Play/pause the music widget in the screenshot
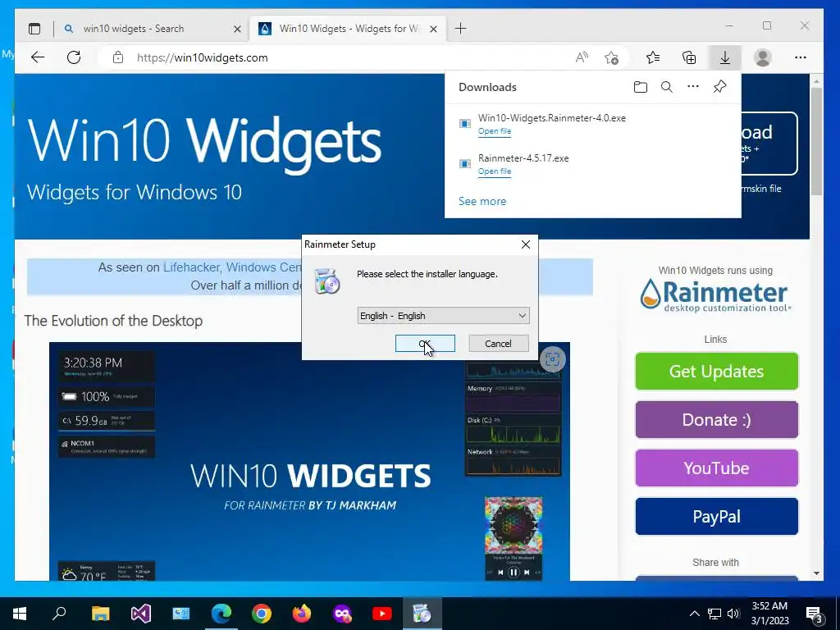This screenshot has width=840, height=630. pyautogui.click(x=514, y=572)
